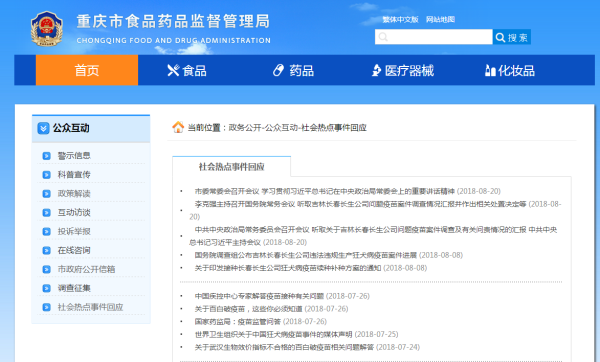Open article 关于武汉生物效价指标不合格的百白破疫苗
Image resolution: width=600 pixels, height=362 pixels.
pos(284,347)
